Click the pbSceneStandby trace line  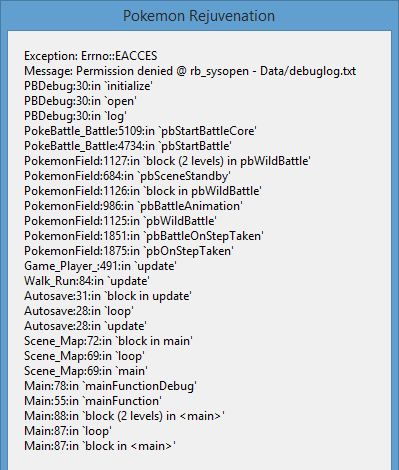[x=127, y=176]
